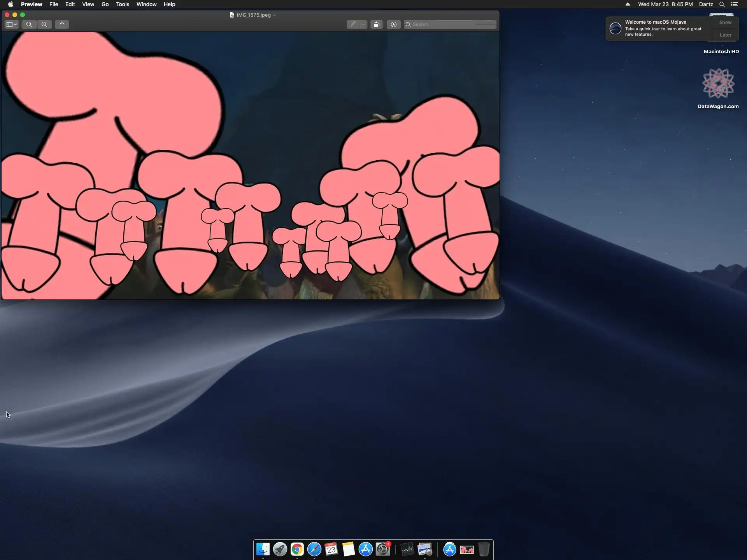Open the sidebar view mode dropdown
This screenshot has width=747, height=560.
pyautogui.click(x=12, y=24)
